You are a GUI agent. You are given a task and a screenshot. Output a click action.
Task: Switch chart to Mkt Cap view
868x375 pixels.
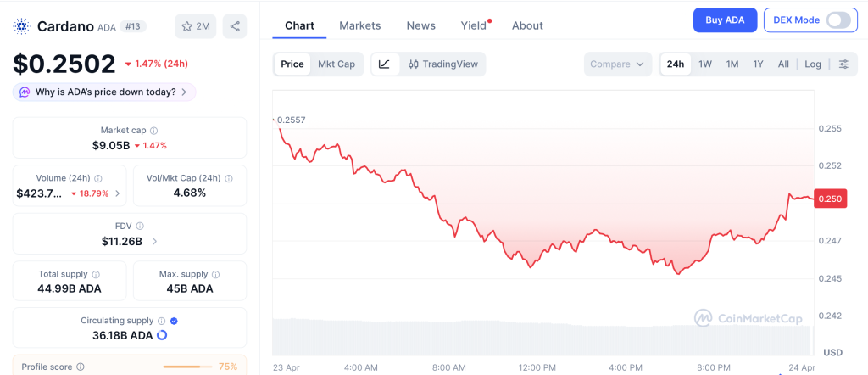coord(337,64)
